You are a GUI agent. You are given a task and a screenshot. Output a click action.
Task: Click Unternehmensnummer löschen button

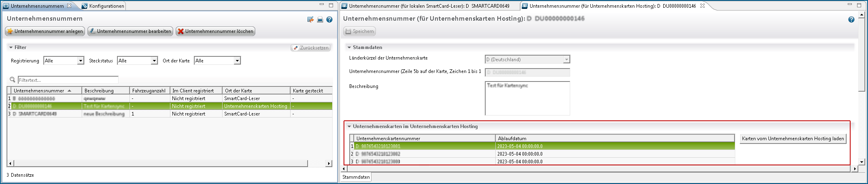click(x=215, y=31)
